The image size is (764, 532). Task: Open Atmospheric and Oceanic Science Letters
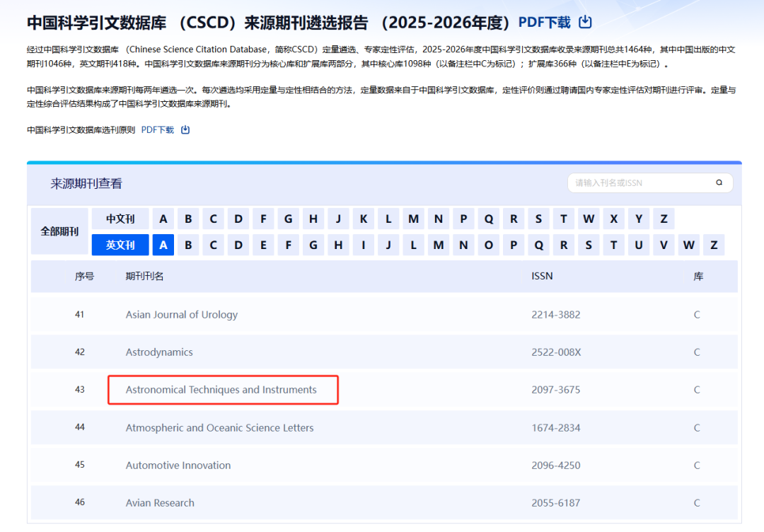click(x=219, y=427)
